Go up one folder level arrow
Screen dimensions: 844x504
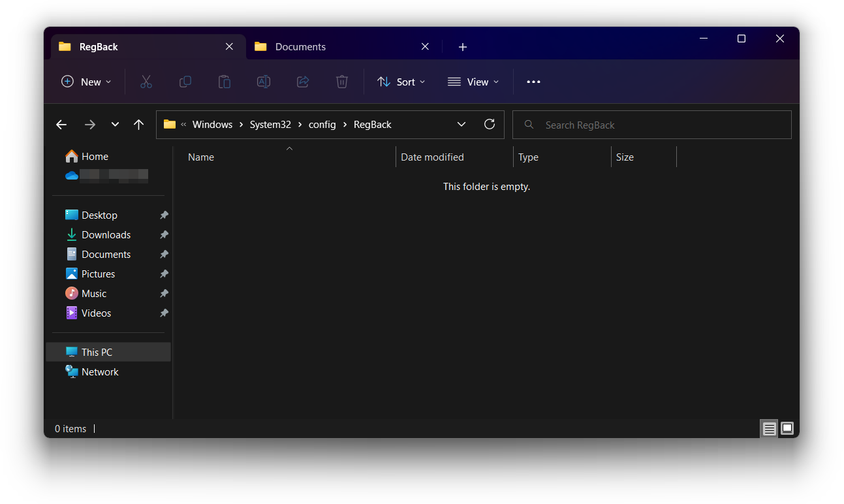[138, 125]
